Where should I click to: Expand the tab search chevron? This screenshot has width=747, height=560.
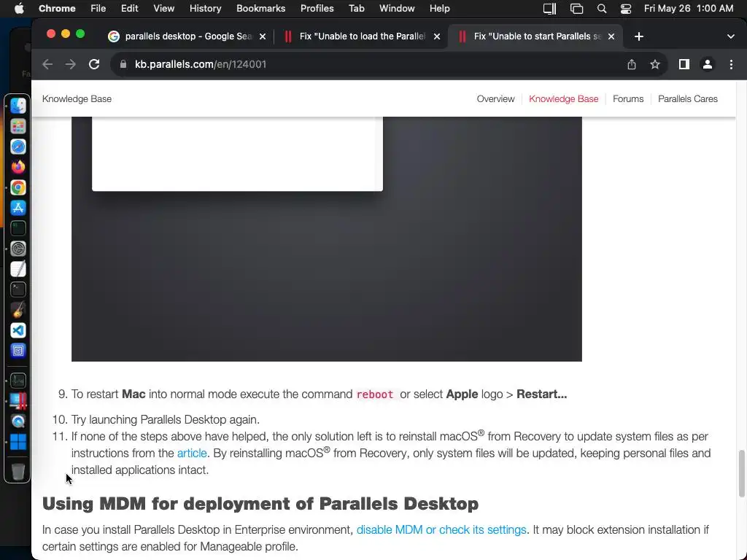[731, 36]
